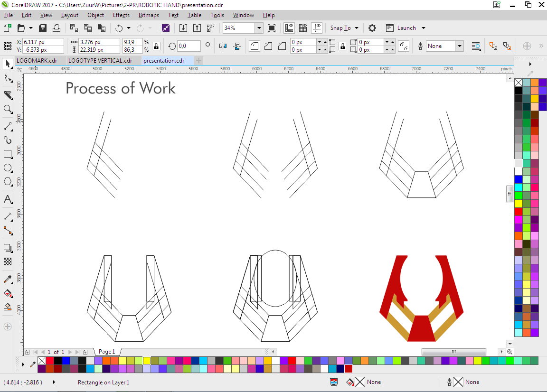
Task: Click the vertical scrollbar thumb
Action: [509, 194]
